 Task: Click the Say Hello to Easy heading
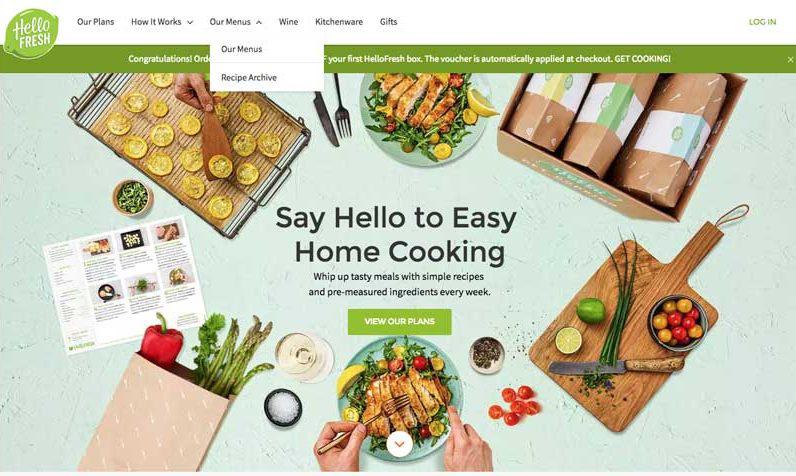(396, 218)
